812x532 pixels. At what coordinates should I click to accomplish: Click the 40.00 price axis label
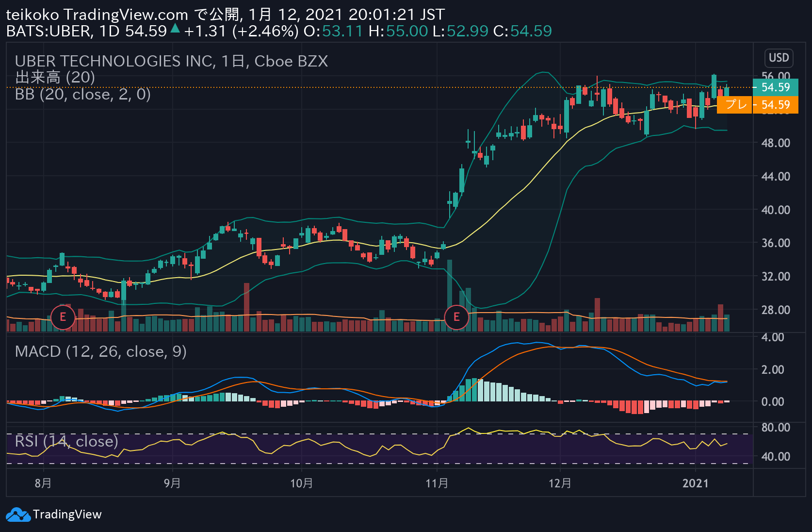point(776,210)
